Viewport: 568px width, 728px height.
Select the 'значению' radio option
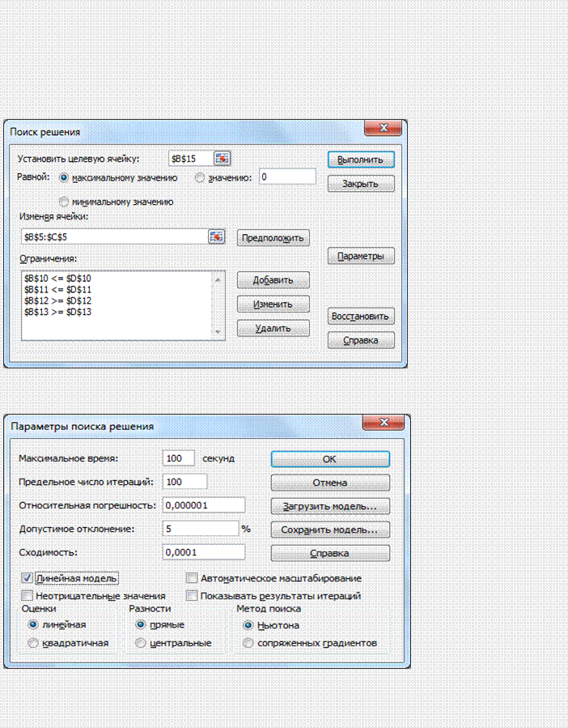(x=201, y=177)
